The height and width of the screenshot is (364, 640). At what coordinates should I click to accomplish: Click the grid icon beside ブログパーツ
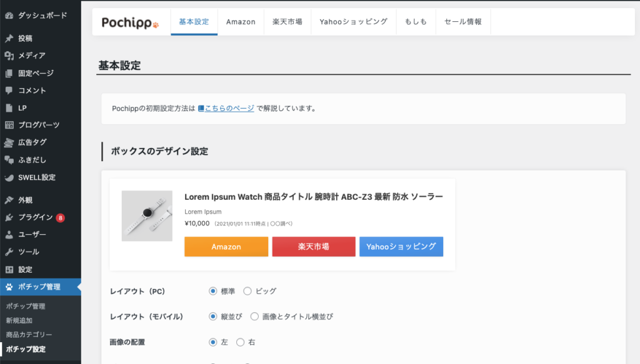coord(9,125)
